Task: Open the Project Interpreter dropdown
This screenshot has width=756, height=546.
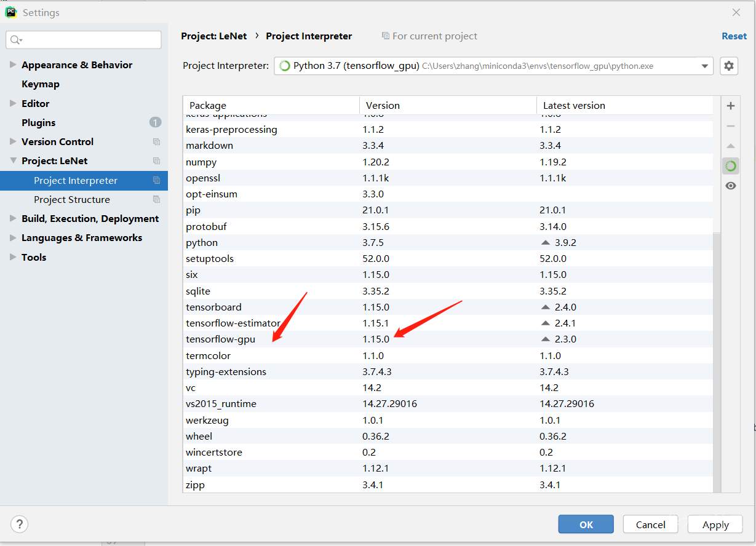Action: pyautogui.click(x=705, y=66)
